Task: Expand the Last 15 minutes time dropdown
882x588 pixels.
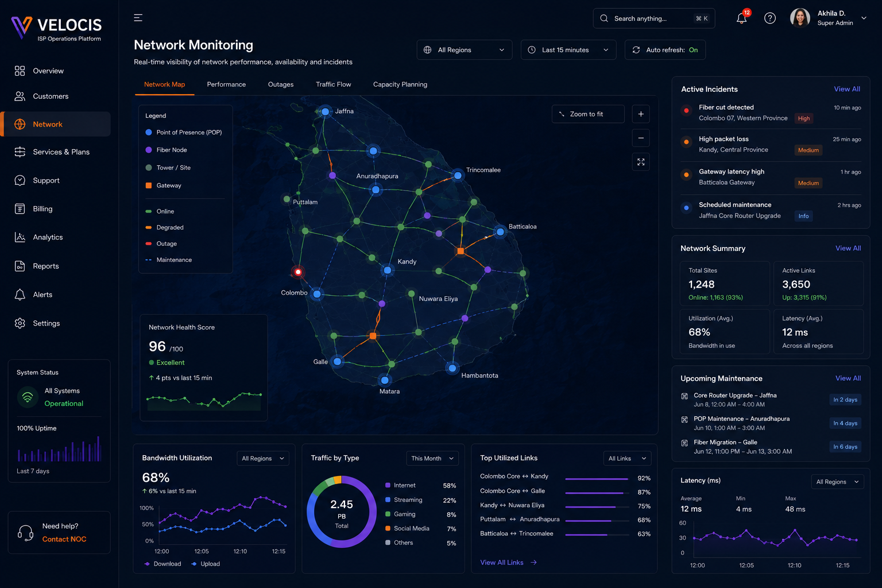Action: [x=568, y=50]
